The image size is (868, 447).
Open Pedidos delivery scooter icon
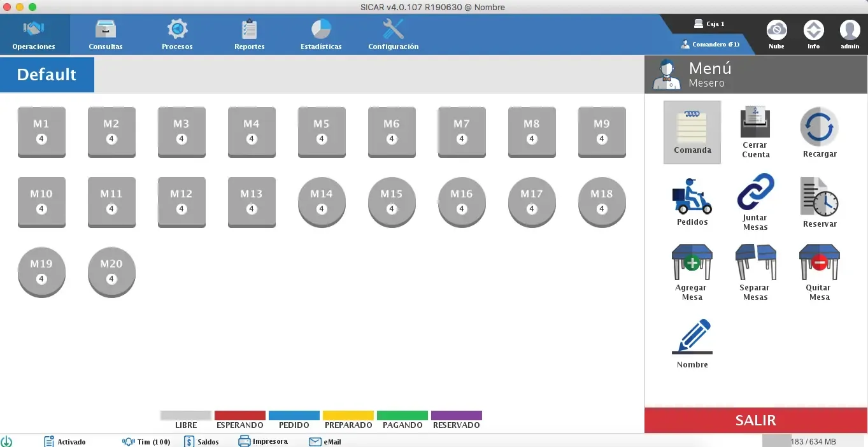692,196
